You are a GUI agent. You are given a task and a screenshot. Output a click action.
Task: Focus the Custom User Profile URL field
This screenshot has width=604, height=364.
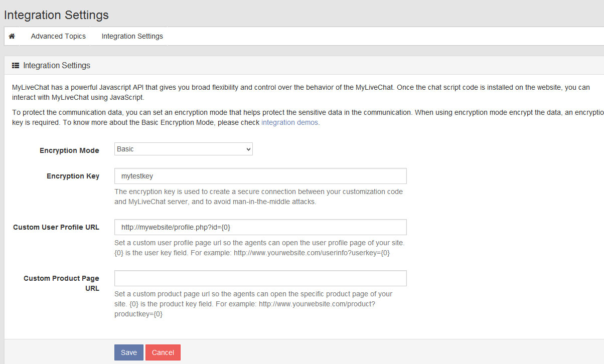tap(260, 227)
